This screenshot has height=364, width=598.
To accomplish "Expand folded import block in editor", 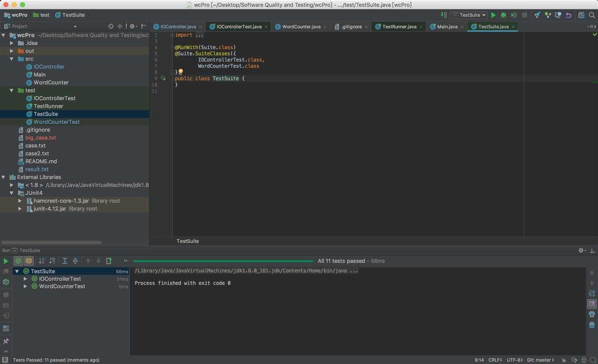I will pyautogui.click(x=172, y=35).
